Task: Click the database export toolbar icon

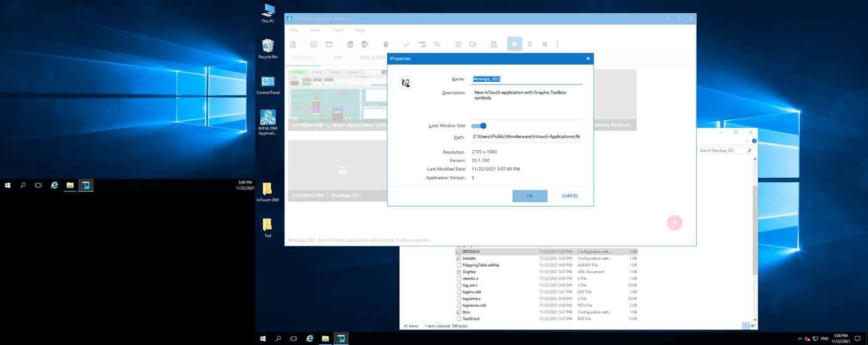Action: click(365, 45)
